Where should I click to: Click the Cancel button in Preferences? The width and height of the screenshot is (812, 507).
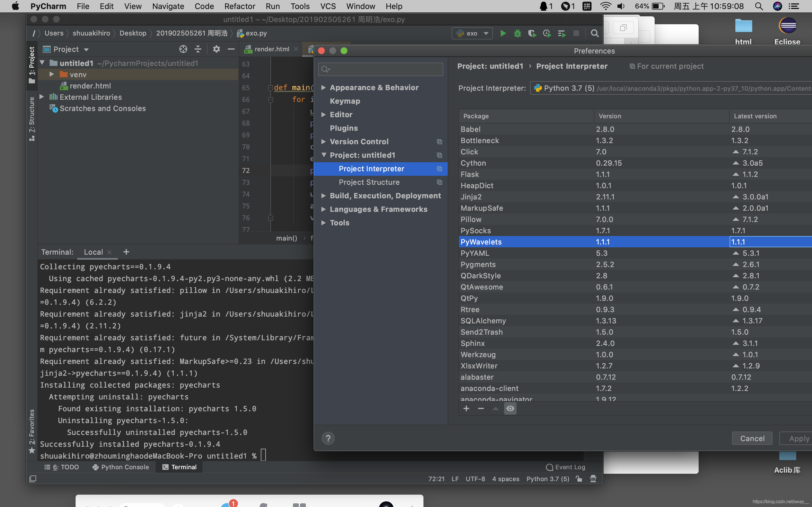[x=752, y=438]
